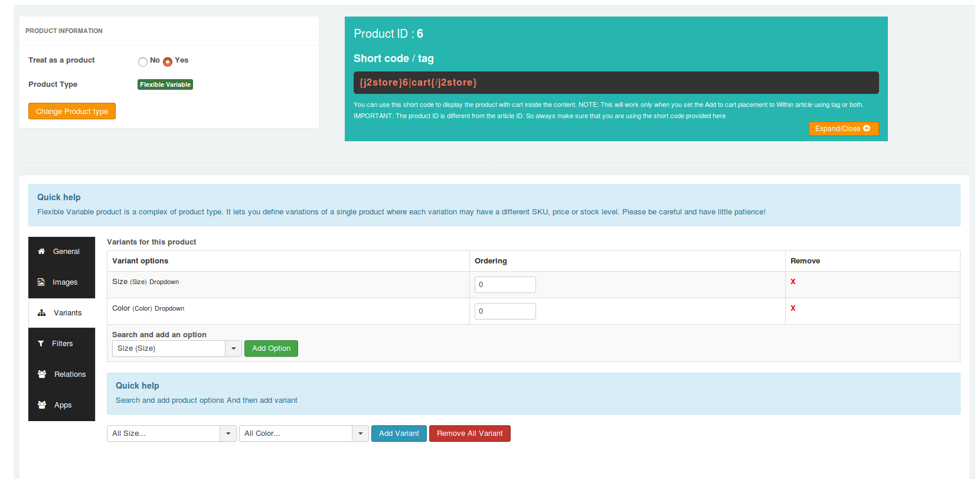Click the sitemap icon beside Variants
980x479 pixels.
[x=42, y=313]
